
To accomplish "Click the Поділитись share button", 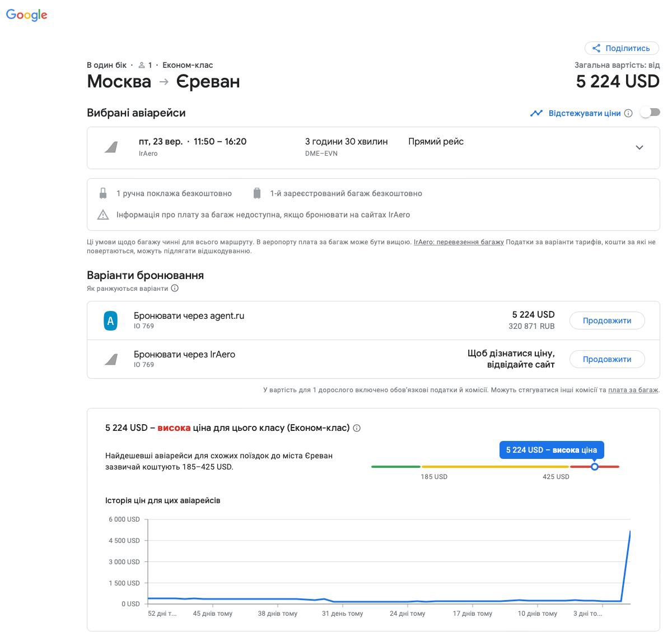I will (622, 48).
